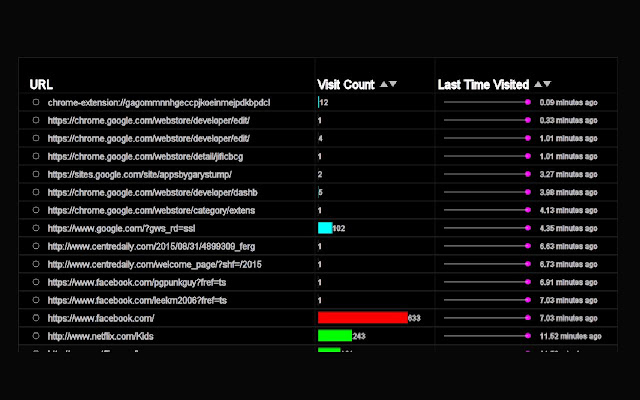Click the text "6.63 minutes ago"

(568, 246)
